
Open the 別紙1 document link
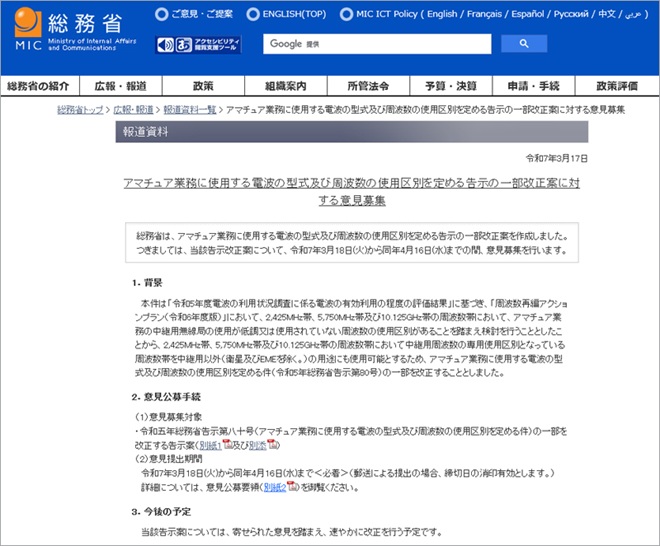209,443
